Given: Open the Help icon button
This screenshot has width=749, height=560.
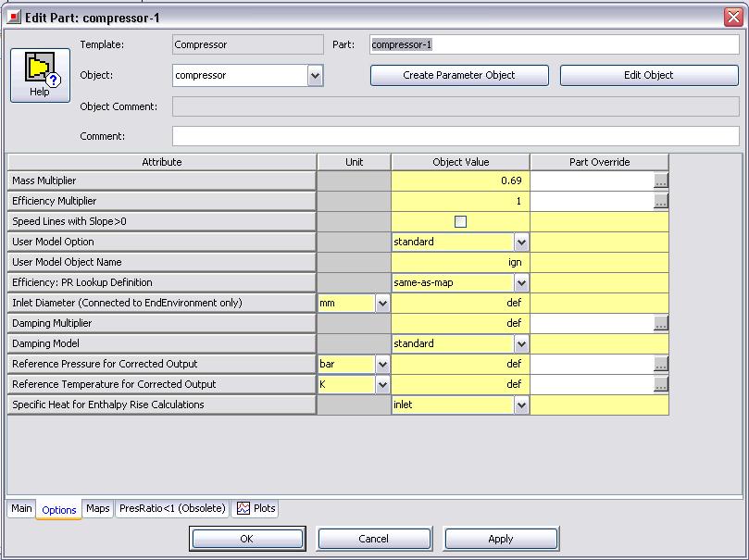Looking at the screenshot, I should click(x=40, y=75).
